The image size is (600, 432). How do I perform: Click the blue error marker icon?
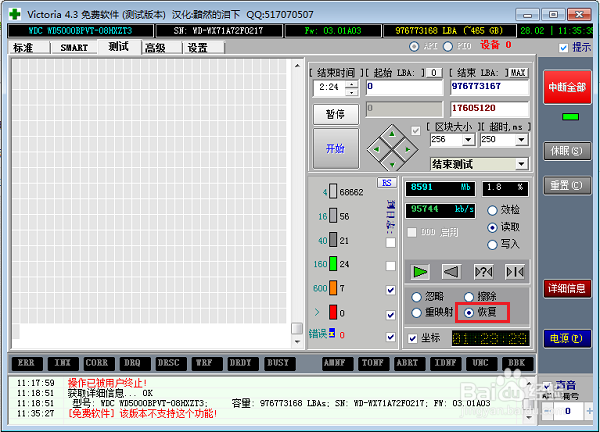[331, 333]
